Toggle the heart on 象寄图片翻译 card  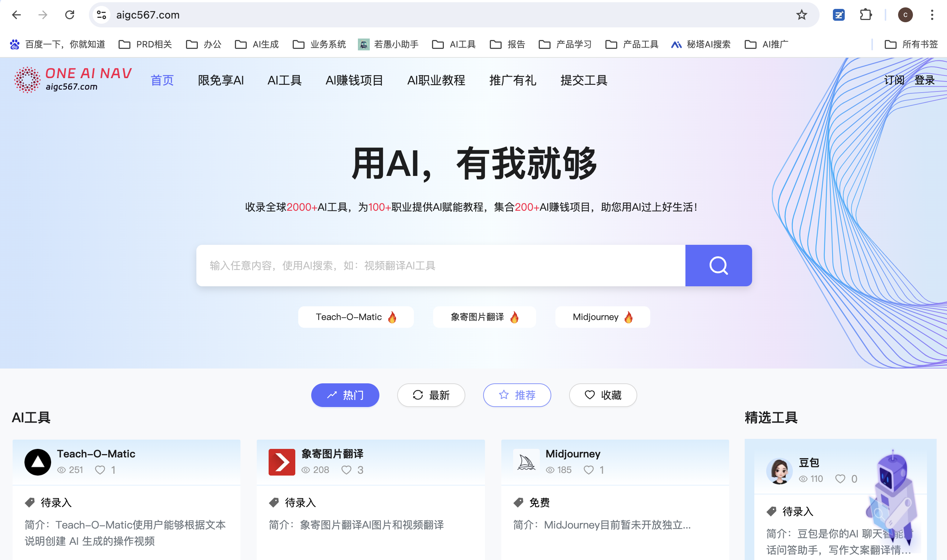pyautogui.click(x=346, y=470)
